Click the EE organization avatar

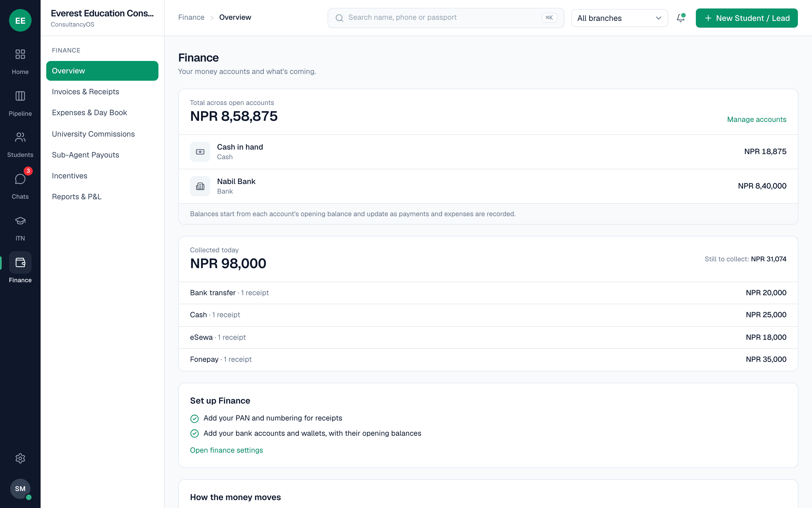pyautogui.click(x=20, y=21)
